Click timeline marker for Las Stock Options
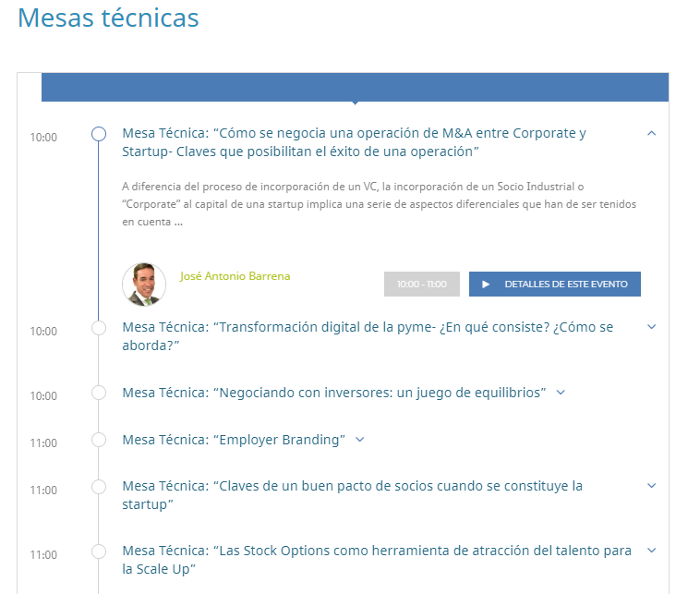 pos(99,552)
